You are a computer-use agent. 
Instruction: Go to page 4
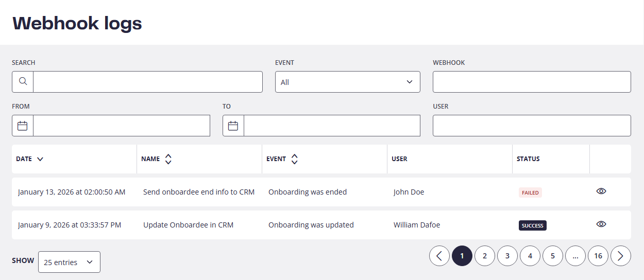[530, 256]
